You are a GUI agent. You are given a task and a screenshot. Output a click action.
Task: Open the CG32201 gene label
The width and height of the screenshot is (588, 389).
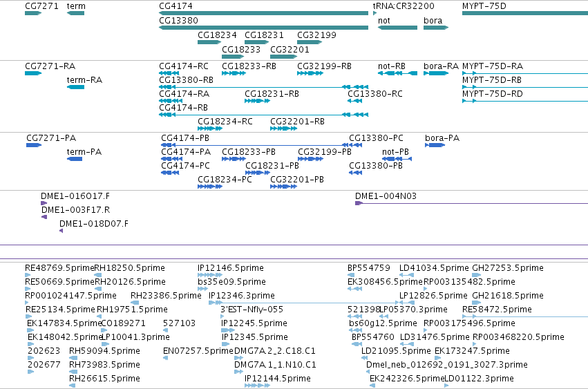point(290,50)
